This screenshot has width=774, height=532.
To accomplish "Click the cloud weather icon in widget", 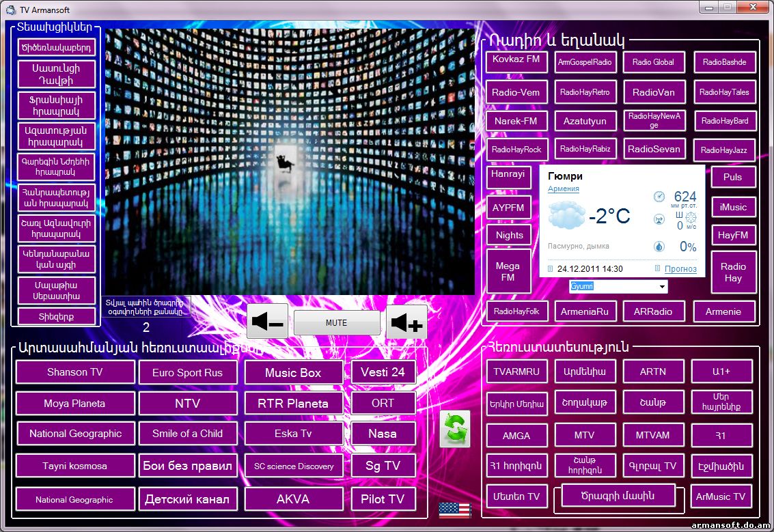I will click(x=567, y=216).
